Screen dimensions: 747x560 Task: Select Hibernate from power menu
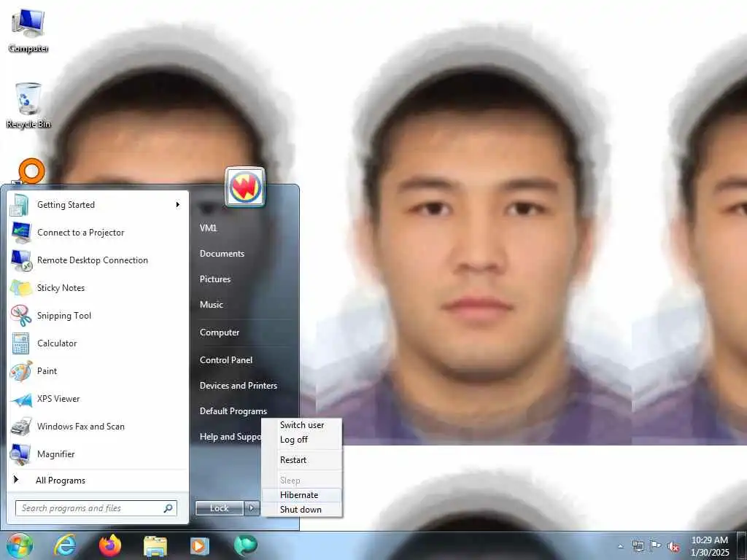coord(301,495)
